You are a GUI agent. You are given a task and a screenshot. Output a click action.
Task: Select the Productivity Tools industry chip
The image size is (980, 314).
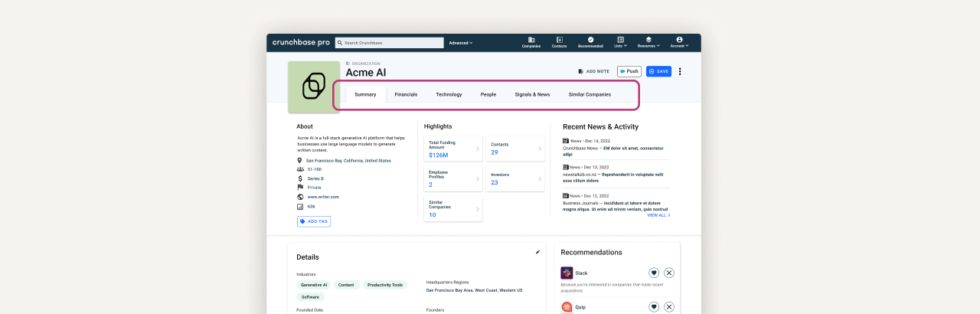click(385, 285)
